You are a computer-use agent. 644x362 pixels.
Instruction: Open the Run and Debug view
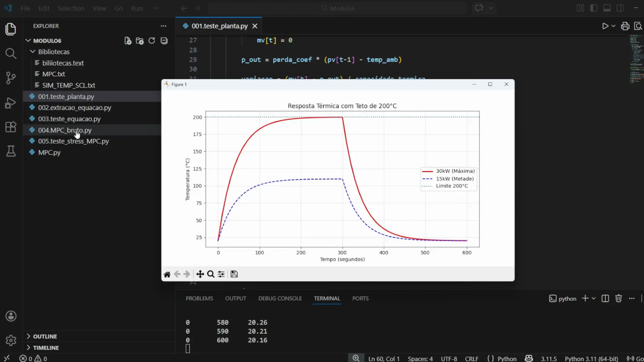point(11,103)
